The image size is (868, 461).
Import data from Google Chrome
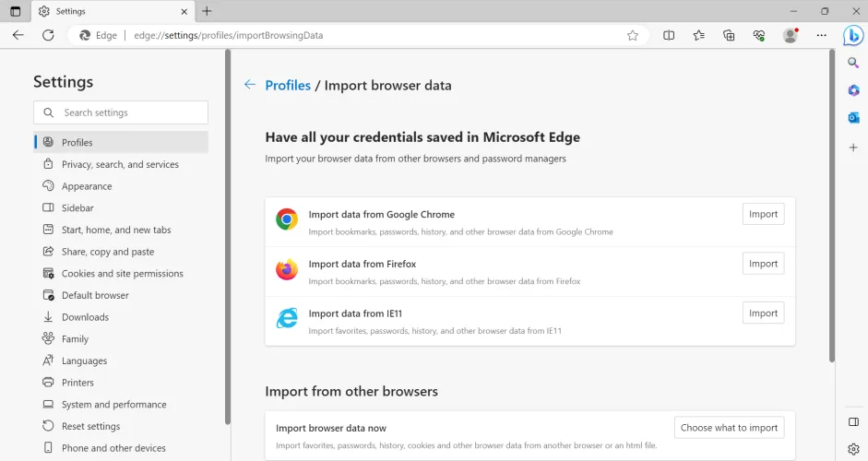point(763,214)
